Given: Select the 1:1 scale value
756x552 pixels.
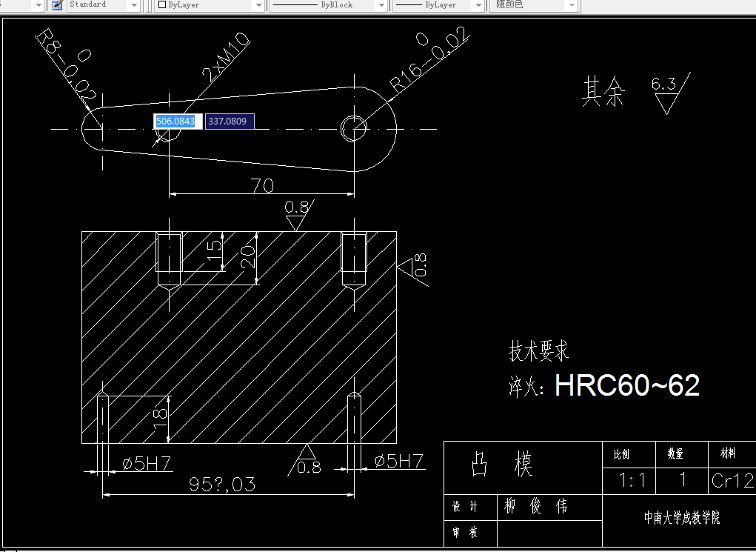Looking at the screenshot, I should point(632,481).
